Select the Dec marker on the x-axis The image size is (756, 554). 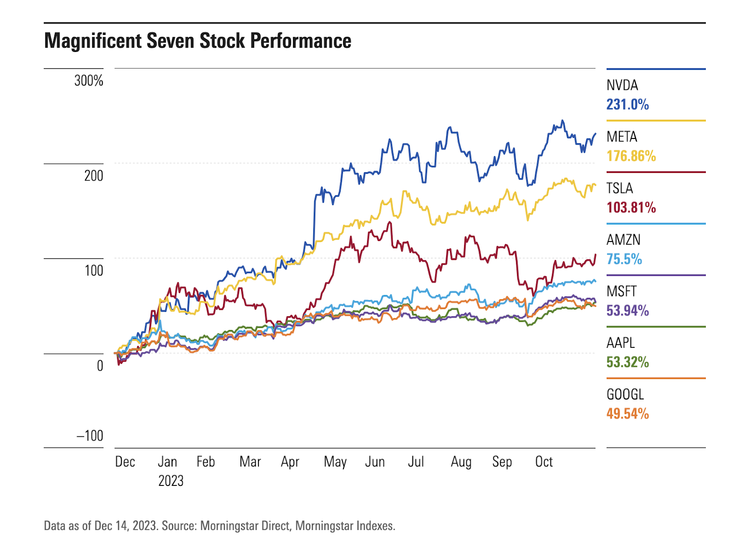[125, 461]
